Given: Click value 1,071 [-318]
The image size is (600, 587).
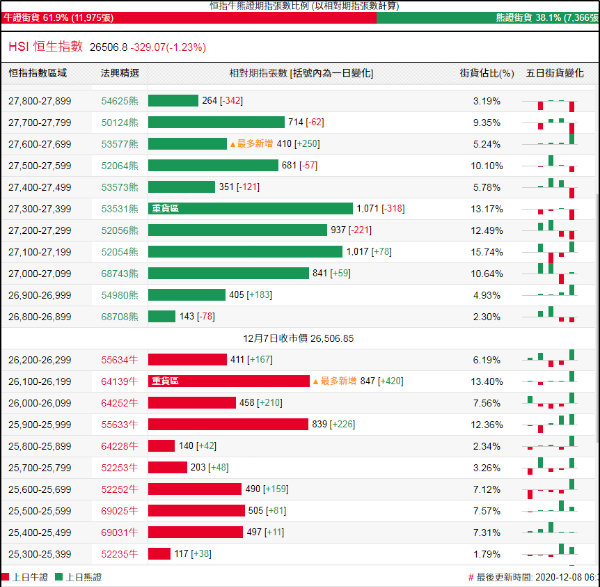Looking at the screenshot, I should pyautogui.click(x=381, y=209).
